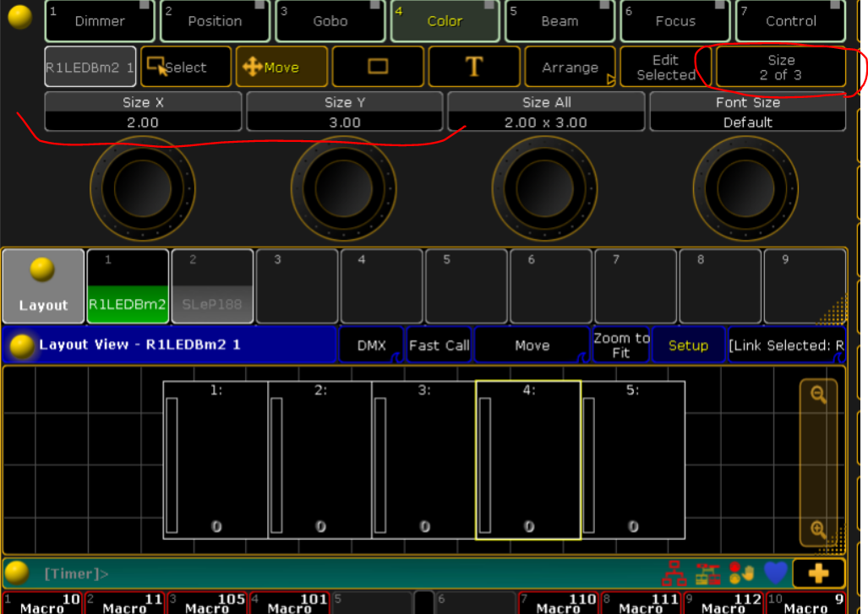Click the Size Y value 3.00
Viewport: 868px width, 614px height.
pos(344,122)
